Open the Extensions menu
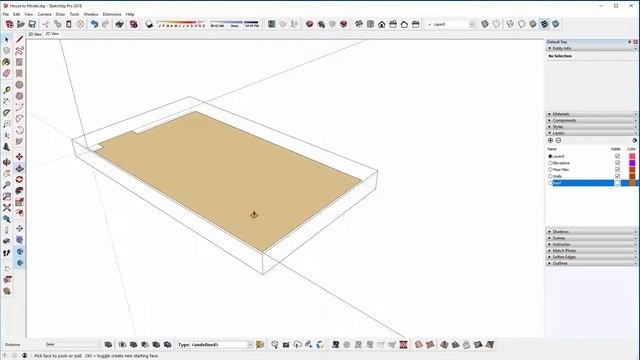The width and height of the screenshot is (640, 360). pos(112,14)
